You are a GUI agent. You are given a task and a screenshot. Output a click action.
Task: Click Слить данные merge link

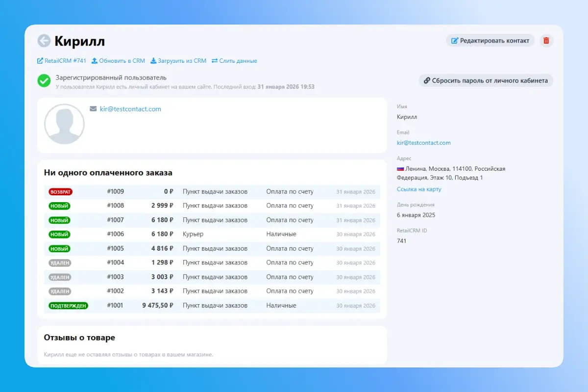click(x=234, y=61)
